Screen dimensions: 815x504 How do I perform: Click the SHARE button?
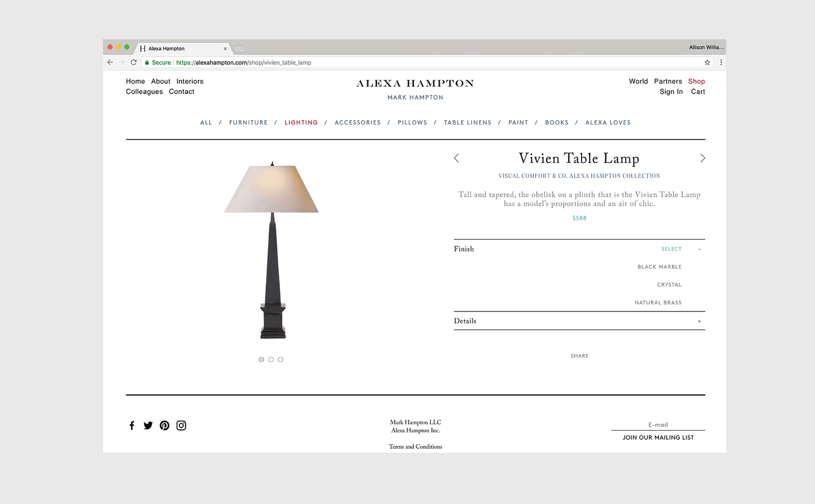579,356
